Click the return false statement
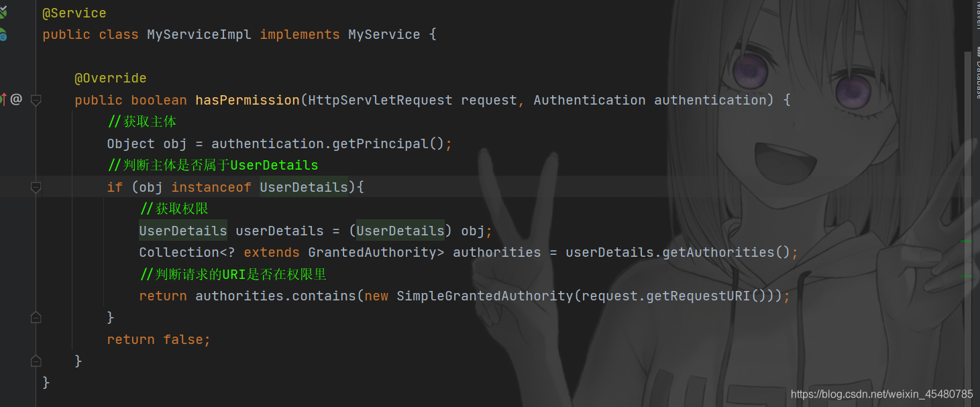Screen dimensions: 980x407 pos(158,339)
